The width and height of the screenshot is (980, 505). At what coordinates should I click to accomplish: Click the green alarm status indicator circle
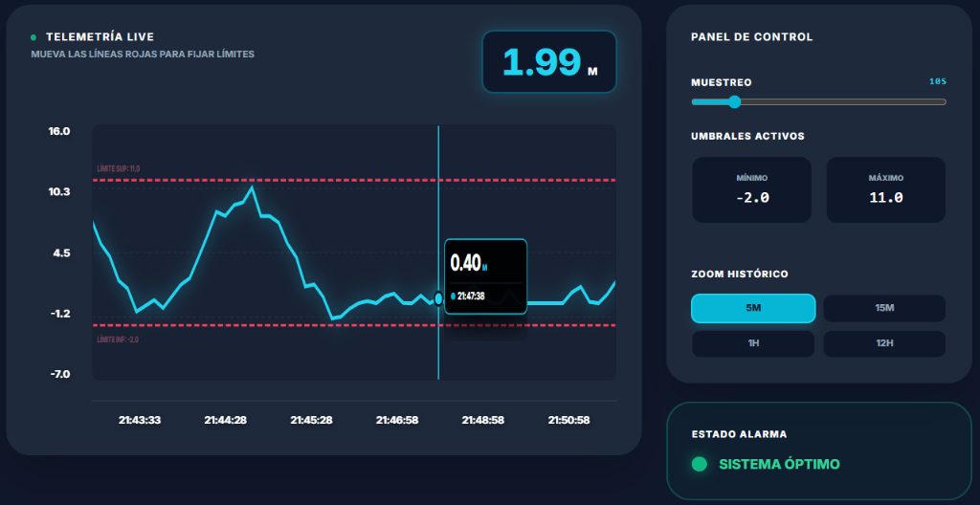click(699, 464)
